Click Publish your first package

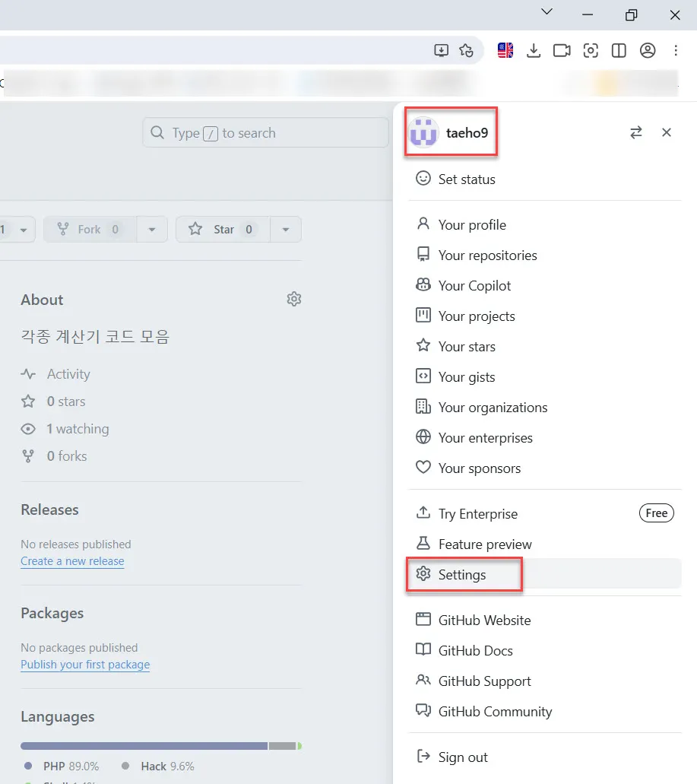pyautogui.click(x=85, y=664)
